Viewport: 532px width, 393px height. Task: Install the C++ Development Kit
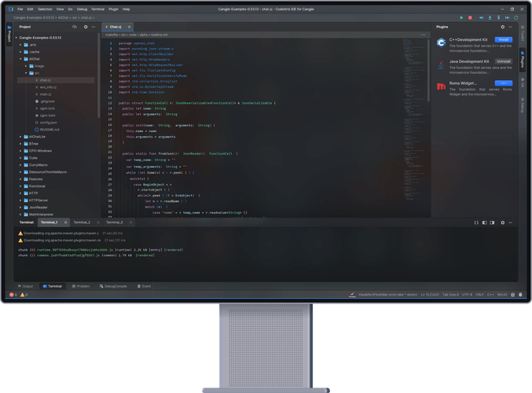coord(504,40)
